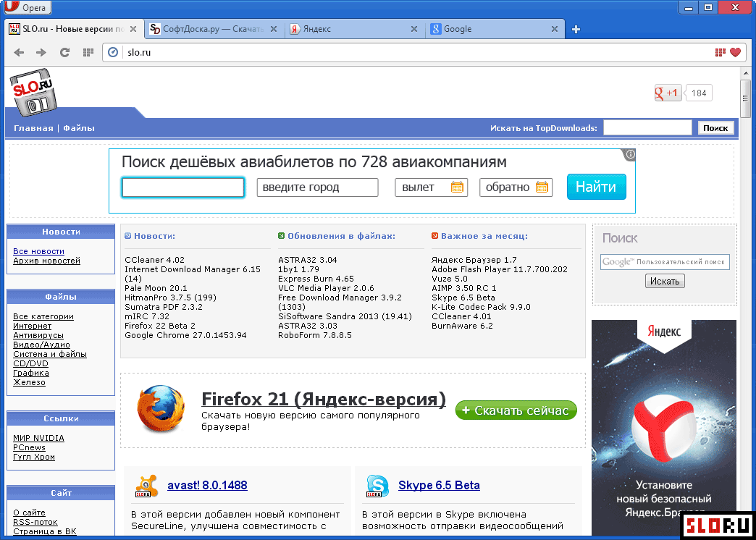Click the empty origin city field in airline banner
756x540 pixels.
tap(182, 187)
